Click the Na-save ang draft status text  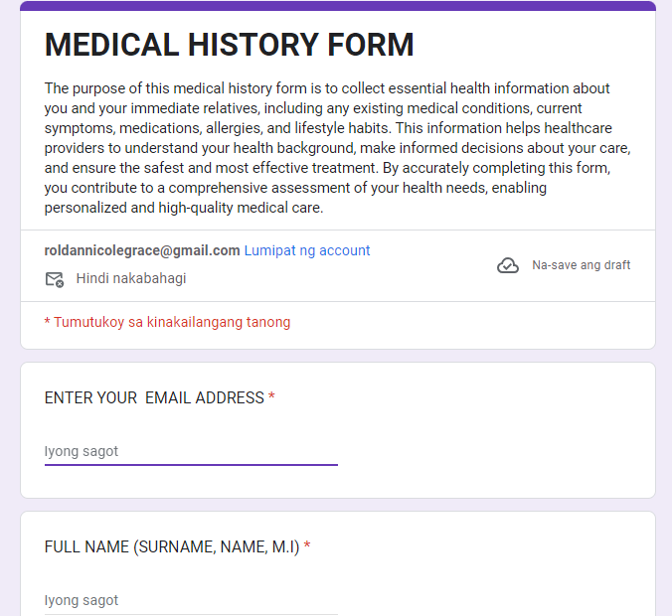click(x=581, y=265)
